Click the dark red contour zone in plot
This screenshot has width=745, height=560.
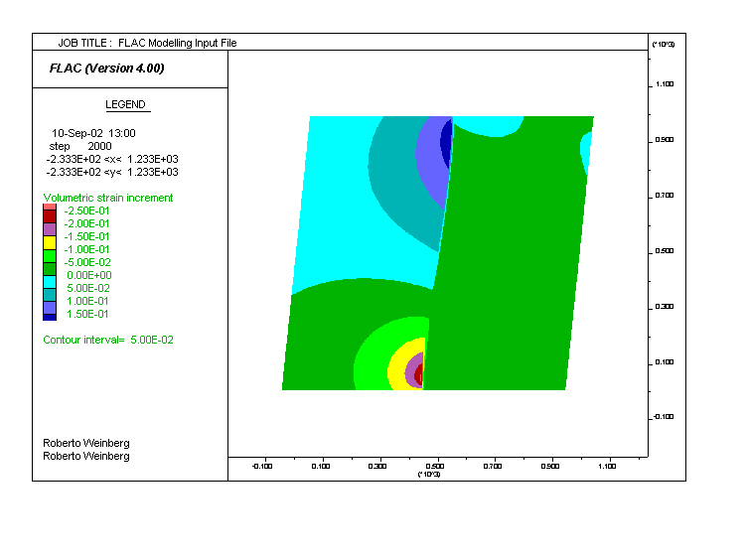(419, 373)
